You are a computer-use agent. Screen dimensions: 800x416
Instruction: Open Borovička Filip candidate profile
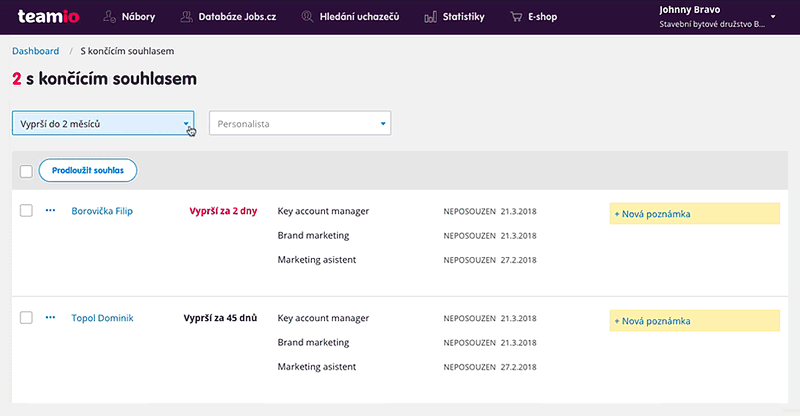(102, 211)
